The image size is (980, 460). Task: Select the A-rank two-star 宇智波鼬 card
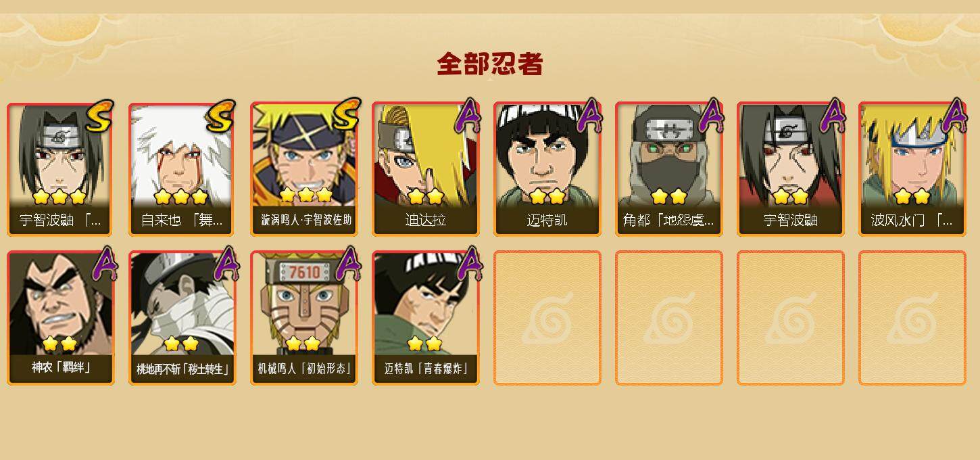point(790,169)
